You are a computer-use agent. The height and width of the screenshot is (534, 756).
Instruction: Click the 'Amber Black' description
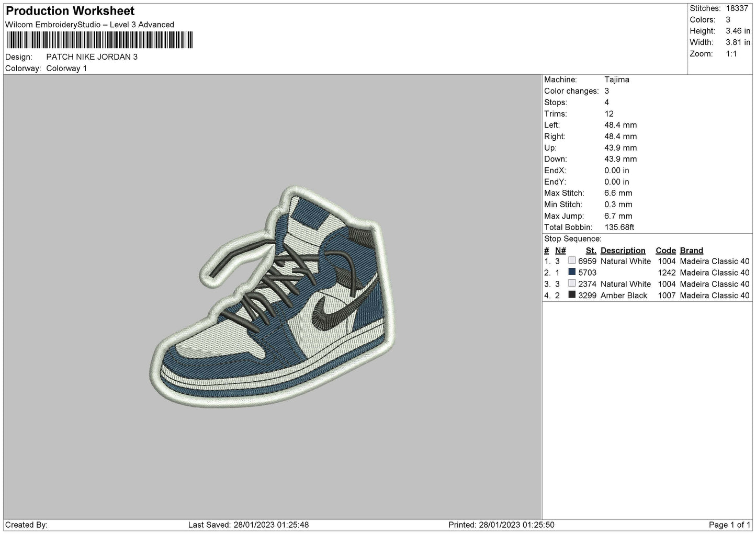pos(624,296)
